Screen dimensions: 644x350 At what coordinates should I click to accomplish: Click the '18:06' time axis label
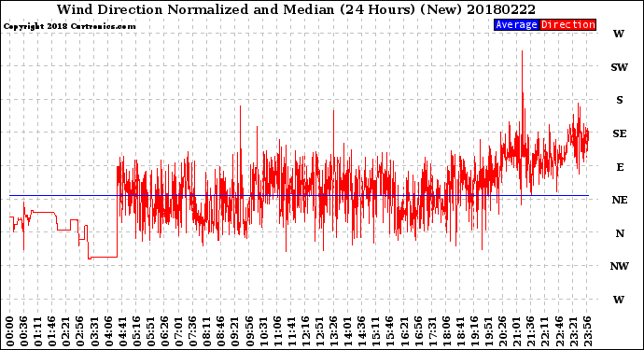[x=446, y=331]
